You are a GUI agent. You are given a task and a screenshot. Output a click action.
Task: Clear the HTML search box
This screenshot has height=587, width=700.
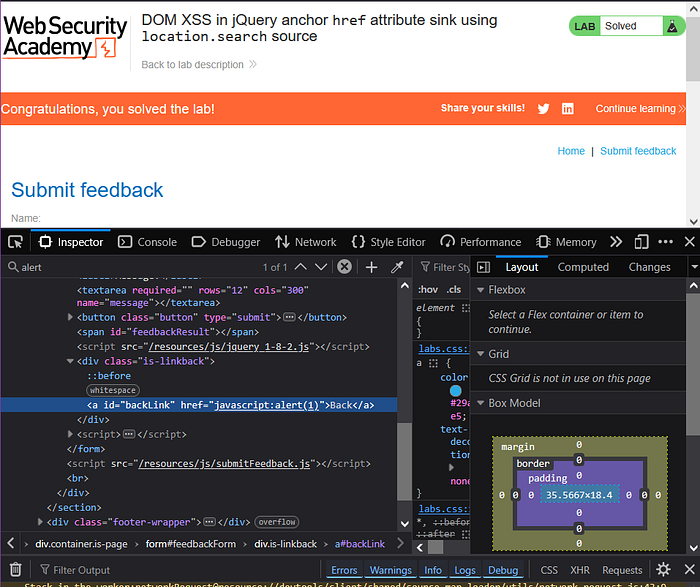point(344,267)
